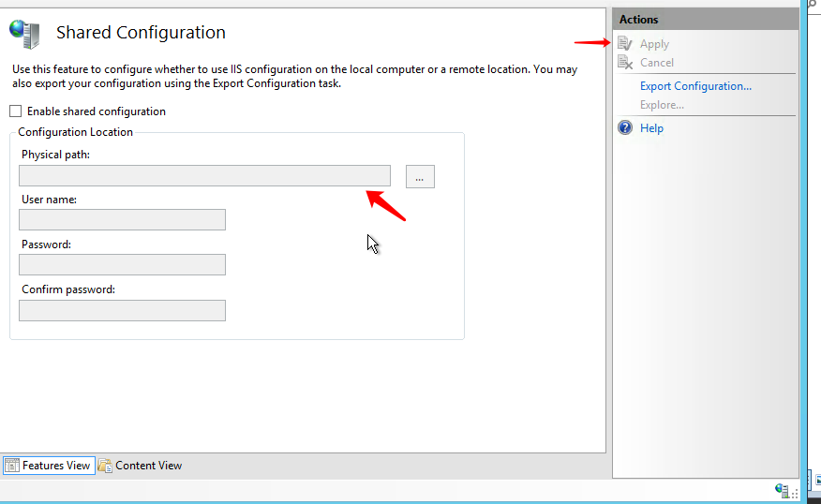Focus the User name text box
The width and height of the screenshot is (821, 504).
[x=122, y=220]
